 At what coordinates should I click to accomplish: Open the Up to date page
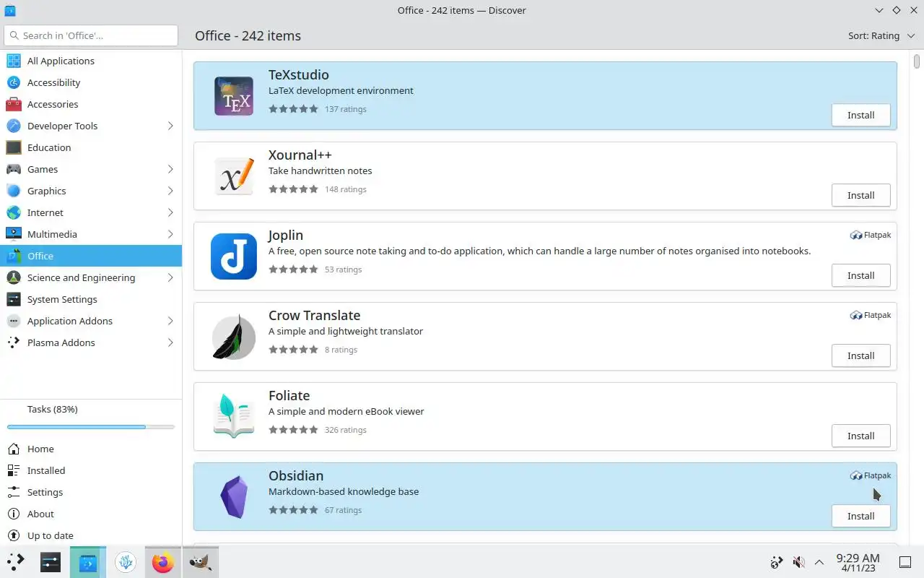tap(91, 535)
